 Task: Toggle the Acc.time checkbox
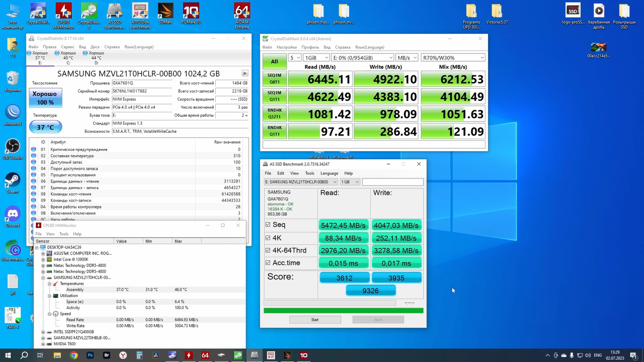(x=268, y=263)
